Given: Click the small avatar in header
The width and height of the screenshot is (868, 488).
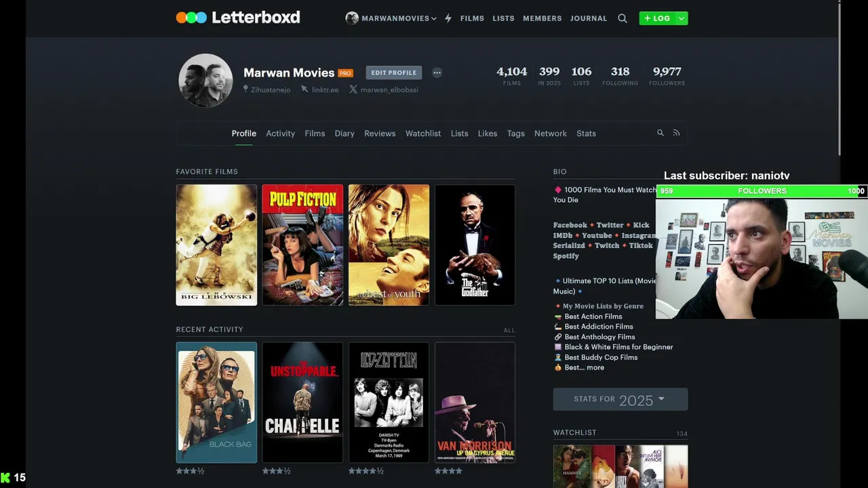Looking at the screenshot, I should click(x=352, y=18).
